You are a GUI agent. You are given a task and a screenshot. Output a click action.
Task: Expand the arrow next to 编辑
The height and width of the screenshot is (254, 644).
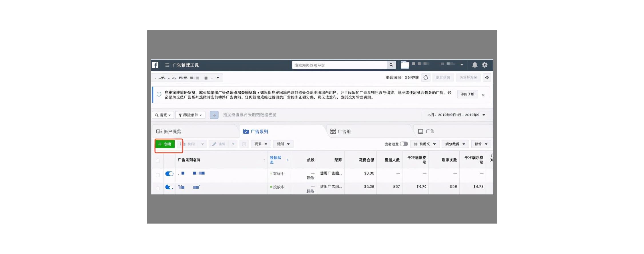tap(233, 144)
